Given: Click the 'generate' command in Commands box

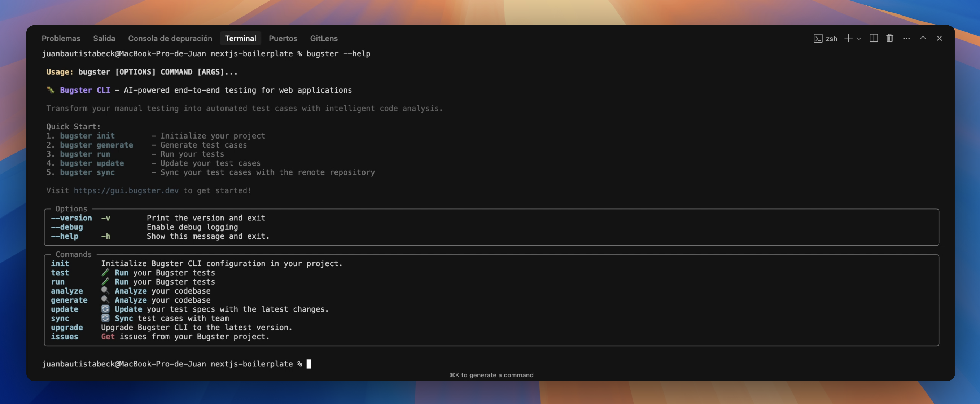Looking at the screenshot, I should tap(69, 300).
